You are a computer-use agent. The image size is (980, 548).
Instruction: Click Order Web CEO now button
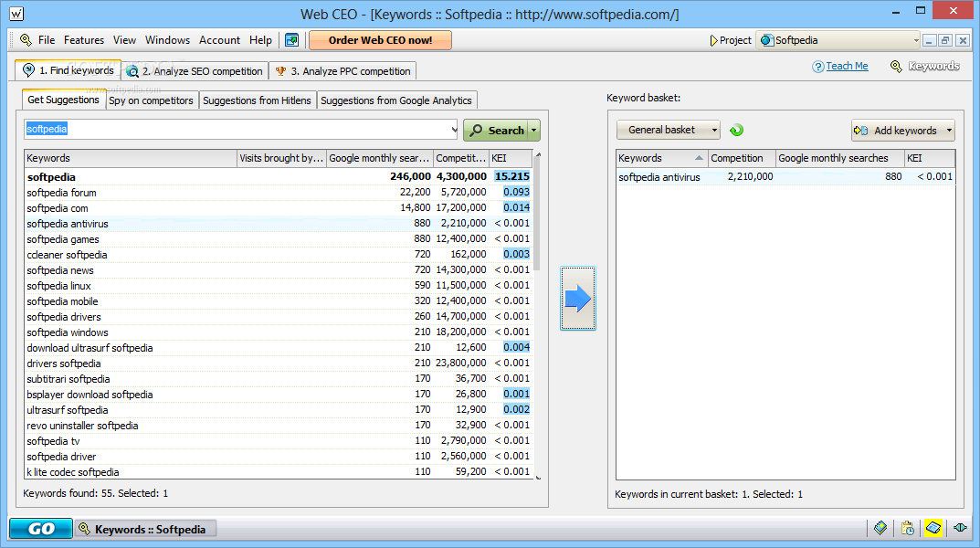pyautogui.click(x=380, y=40)
